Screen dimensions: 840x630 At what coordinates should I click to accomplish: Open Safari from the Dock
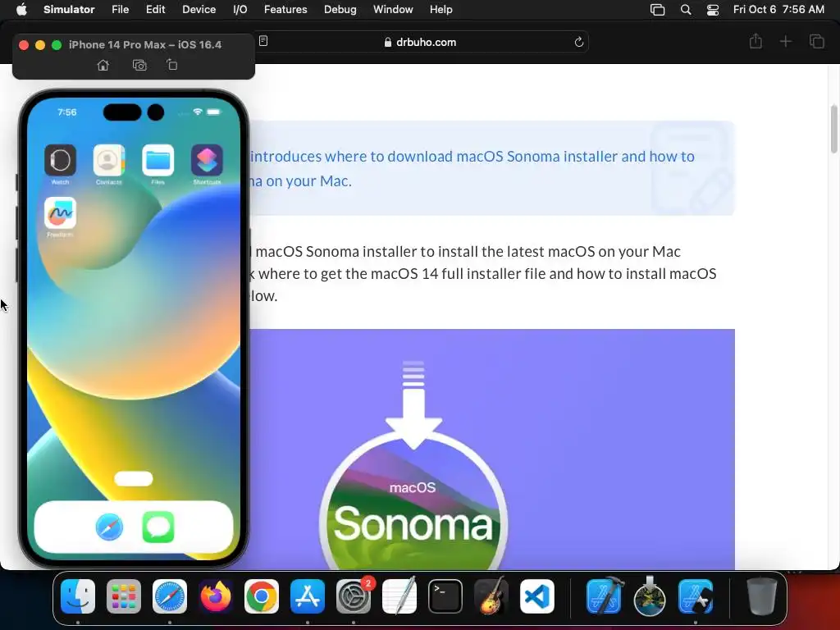pyautogui.click(x=170, y=596)
